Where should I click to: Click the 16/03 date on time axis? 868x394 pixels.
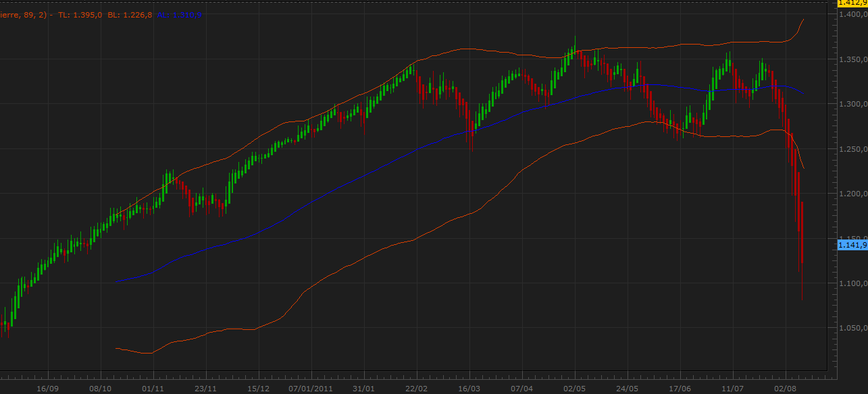click(469, 389)
